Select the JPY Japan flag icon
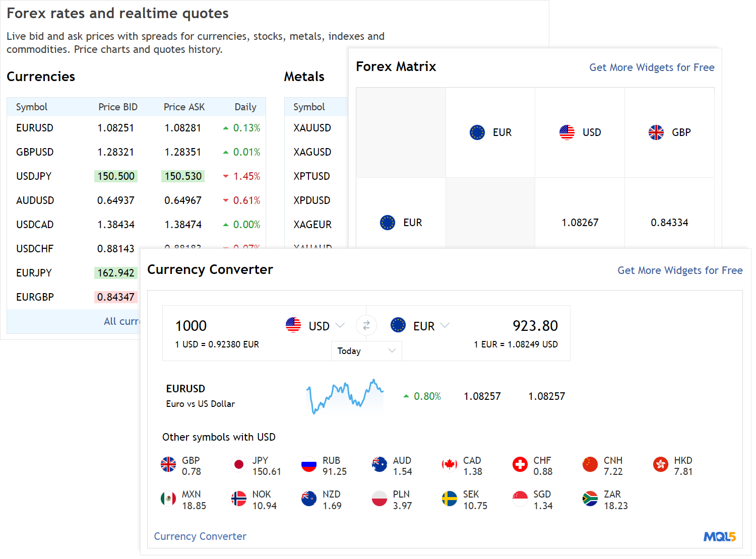Viewport: 756px width, 559px height. click(239, 464)
